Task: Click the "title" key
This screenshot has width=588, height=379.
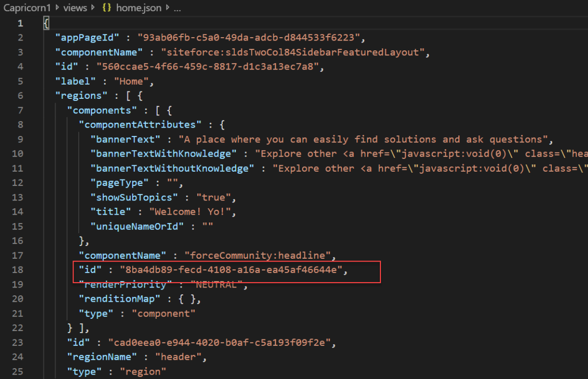Action: coord(111,212)
